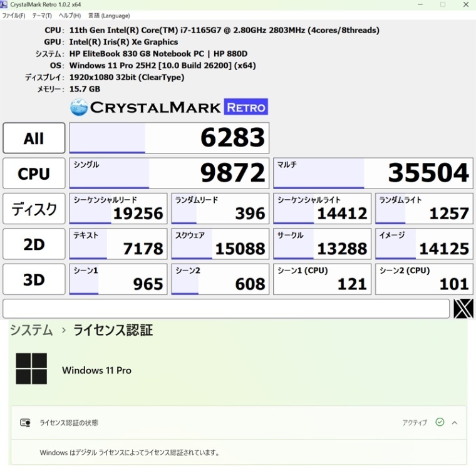Image resolution: width=476 pixels, height=476 pixels.
Task: Click the シーン1 (CPU) score 121
Action: (x=322, y=279)
